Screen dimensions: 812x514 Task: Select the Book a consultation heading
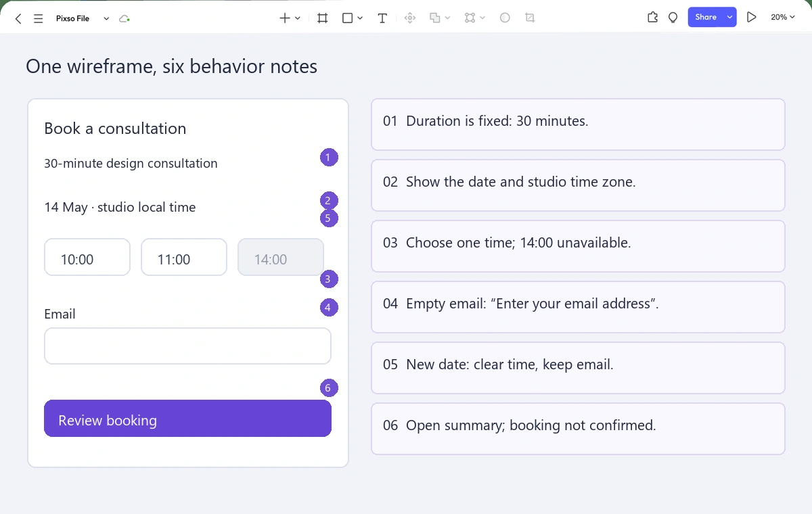[115, 128]
